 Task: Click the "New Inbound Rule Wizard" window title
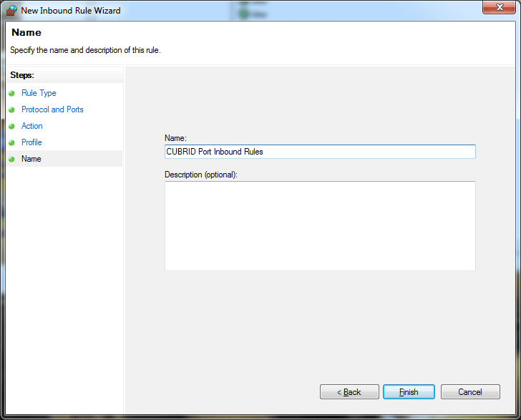[x=71, y=11]
